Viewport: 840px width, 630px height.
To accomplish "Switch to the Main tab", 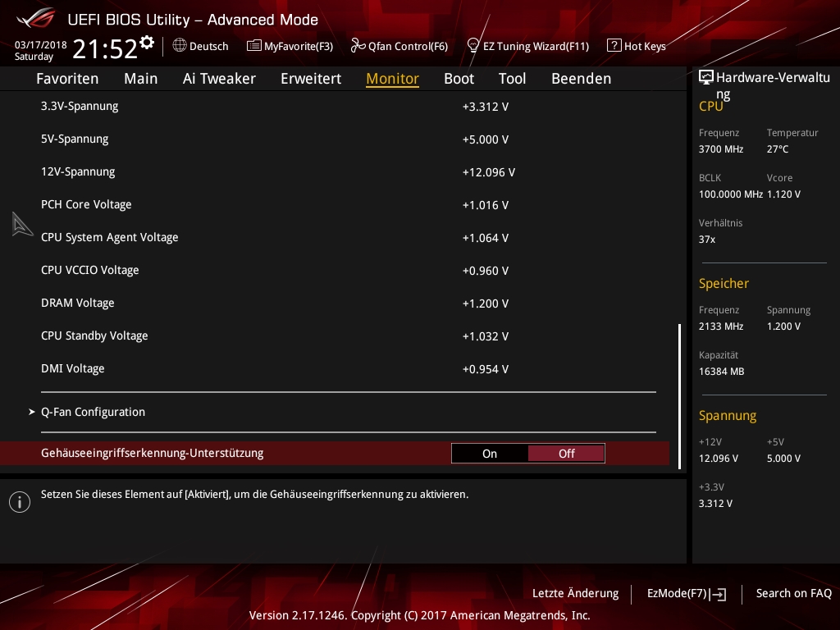I will point(141,79).
